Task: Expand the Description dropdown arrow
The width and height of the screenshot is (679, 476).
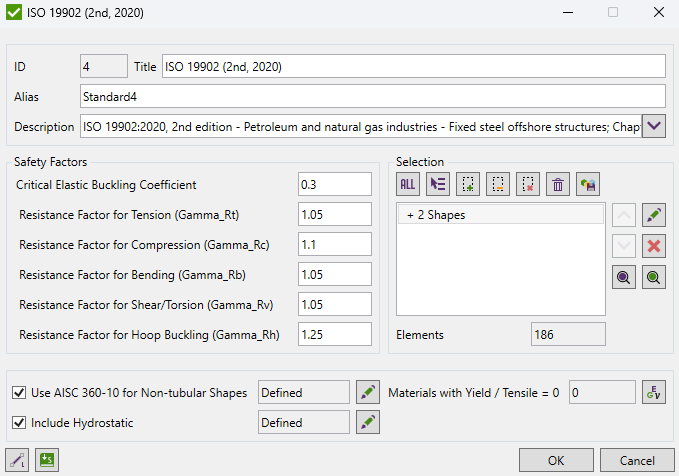Action: 653,126
